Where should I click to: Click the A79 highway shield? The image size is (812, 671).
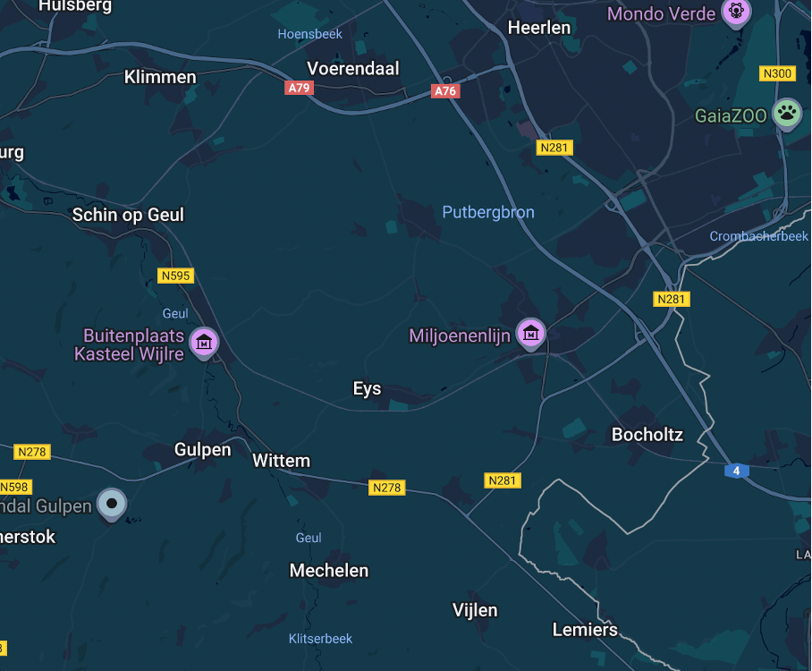coord(299,88)
